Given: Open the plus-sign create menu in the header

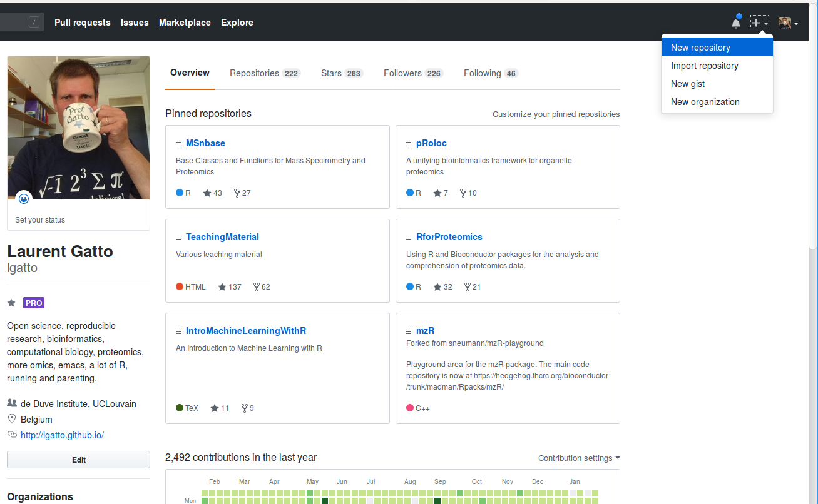Looking at the screenshot, I should (x=759, y=22).
